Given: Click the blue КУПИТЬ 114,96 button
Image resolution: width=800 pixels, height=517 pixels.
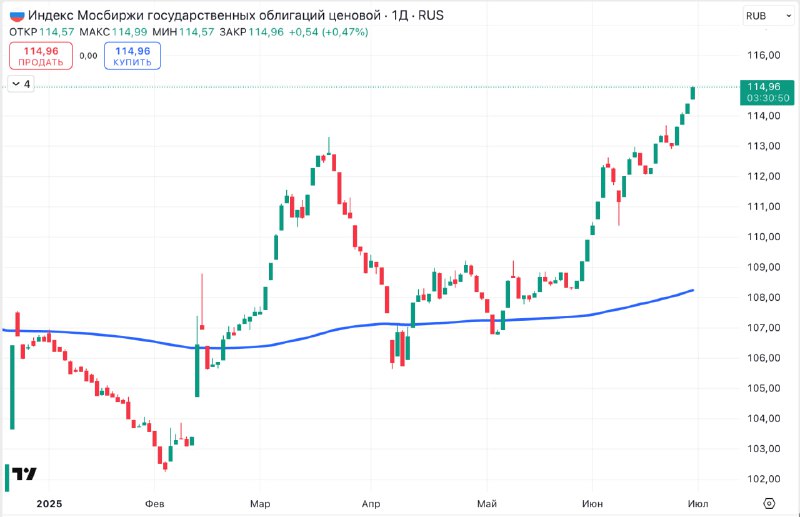Looking at the screenshot, I should coord(133,56).
